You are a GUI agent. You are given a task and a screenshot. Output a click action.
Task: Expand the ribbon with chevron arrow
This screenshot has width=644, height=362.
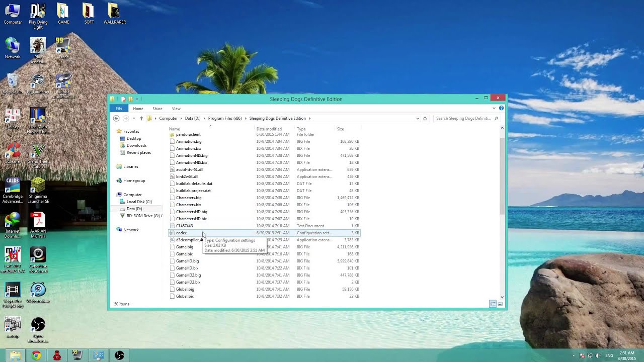[x=495, y=108]
